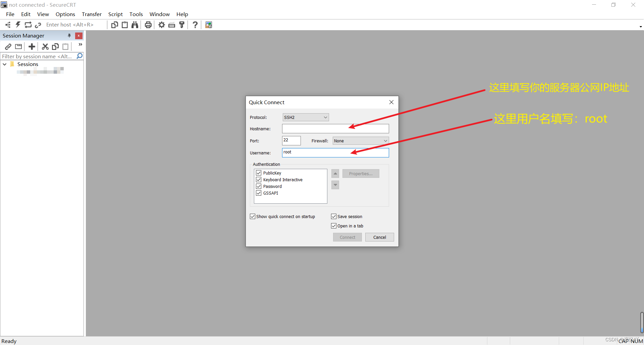The height and width of the screenshot is (345, 644).
Task: Open the Tools menu
Action: pos(136,14)
